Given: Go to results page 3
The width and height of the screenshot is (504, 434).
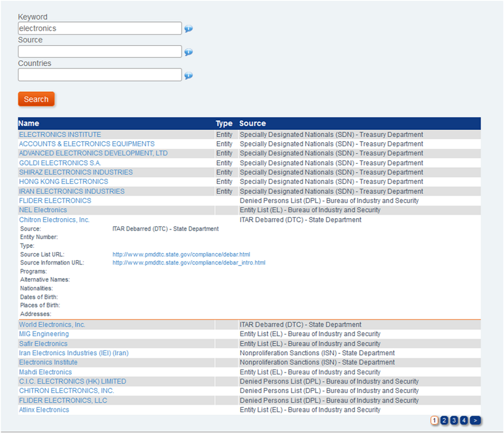Looking at the screenshot, I should click(x=454, y=420).
